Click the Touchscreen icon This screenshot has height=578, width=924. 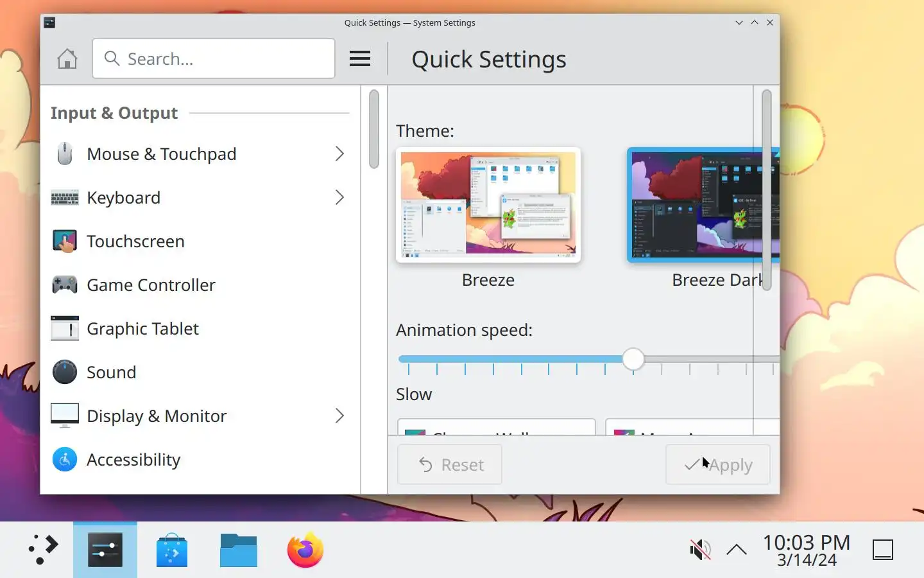[64, 241]
